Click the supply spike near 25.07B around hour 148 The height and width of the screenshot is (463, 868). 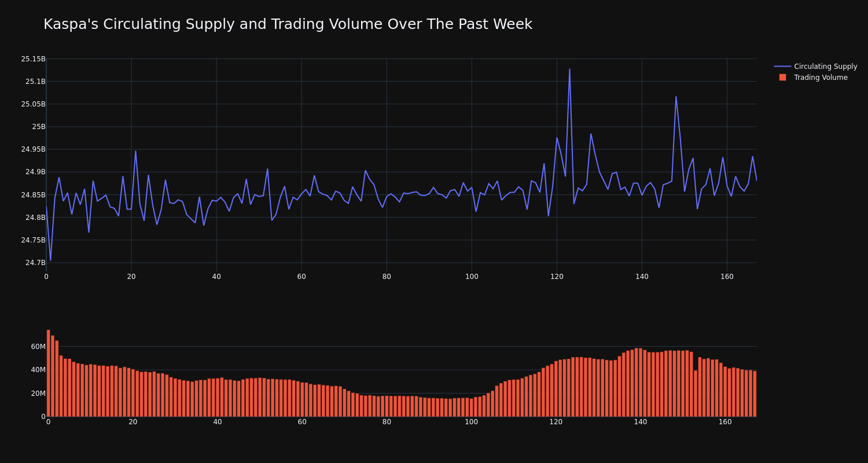coord(676,97)
